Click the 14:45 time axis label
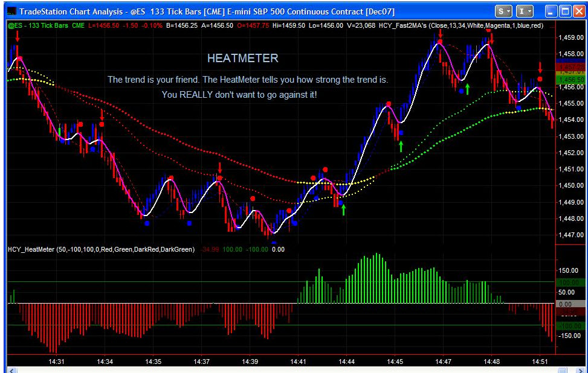 (395, 362)
